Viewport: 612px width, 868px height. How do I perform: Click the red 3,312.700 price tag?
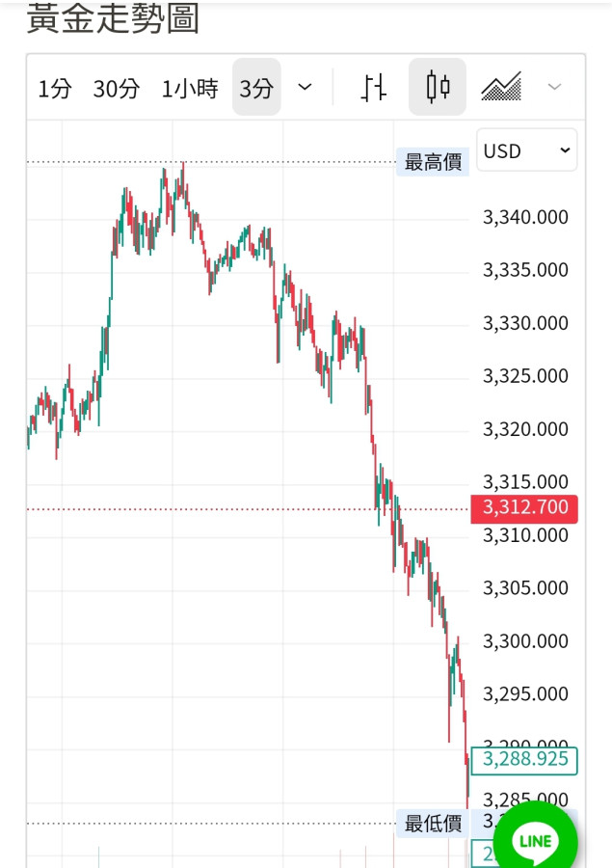click(x=524, y=507)
